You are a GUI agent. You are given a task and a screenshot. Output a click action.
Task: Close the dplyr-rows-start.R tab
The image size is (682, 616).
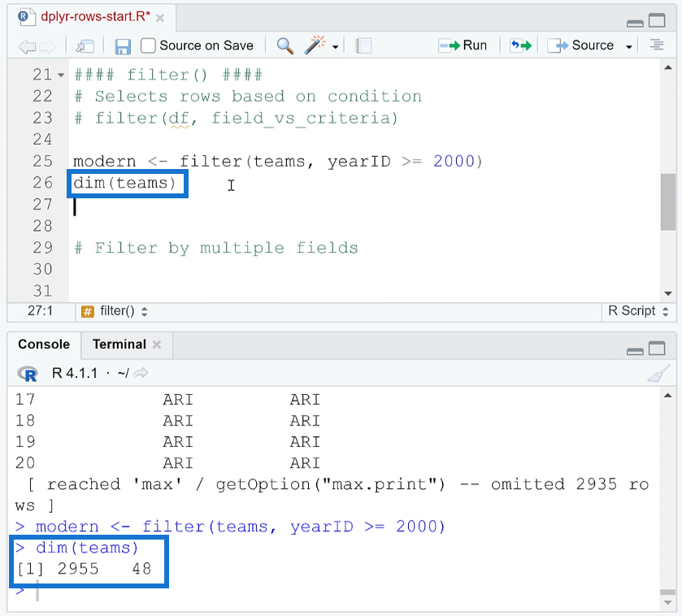(160, 18)
